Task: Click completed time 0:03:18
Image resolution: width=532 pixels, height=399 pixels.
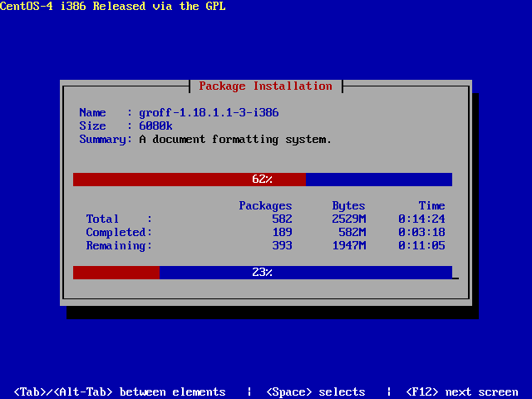Action: pyautogui.click(x=421, y=232)
